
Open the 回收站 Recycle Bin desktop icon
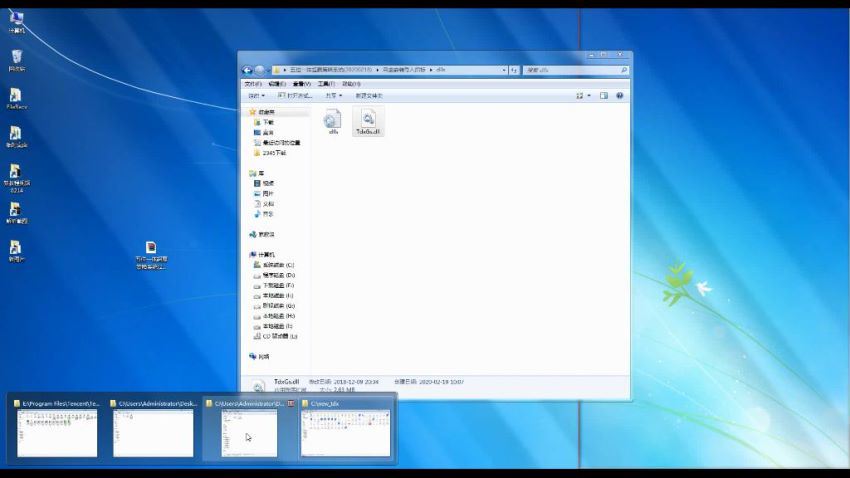click(x=16, y=61)
